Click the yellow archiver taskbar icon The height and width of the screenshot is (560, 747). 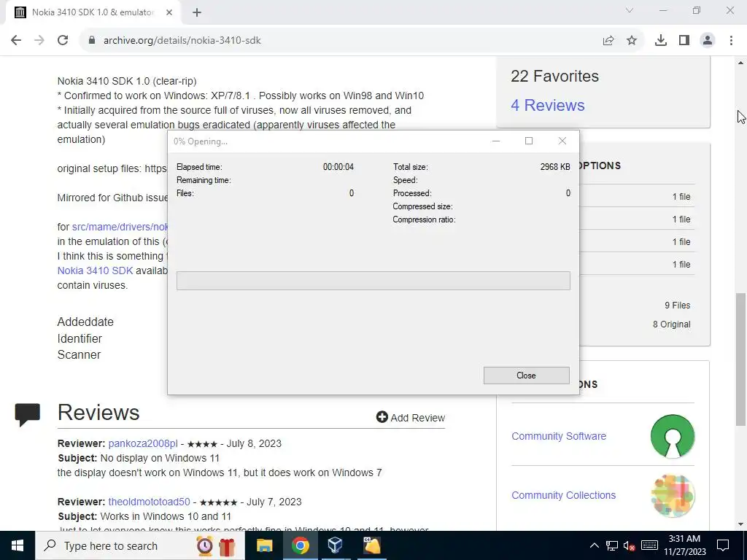371,545
